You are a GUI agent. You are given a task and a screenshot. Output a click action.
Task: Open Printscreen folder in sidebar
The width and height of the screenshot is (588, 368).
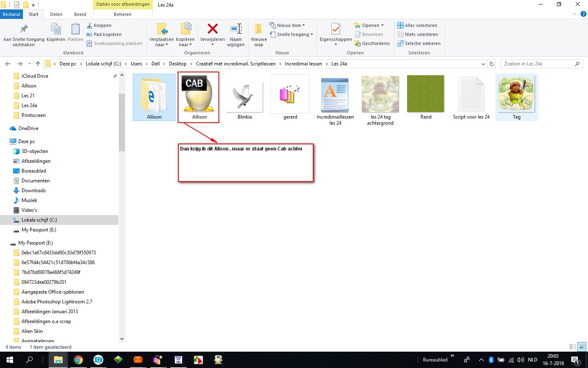pos(33,115)
